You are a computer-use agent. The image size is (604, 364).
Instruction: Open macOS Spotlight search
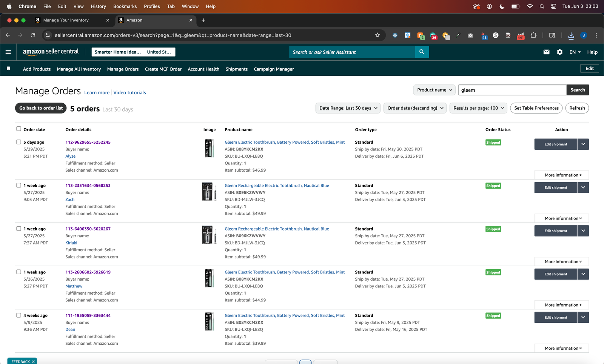(542, 6)
